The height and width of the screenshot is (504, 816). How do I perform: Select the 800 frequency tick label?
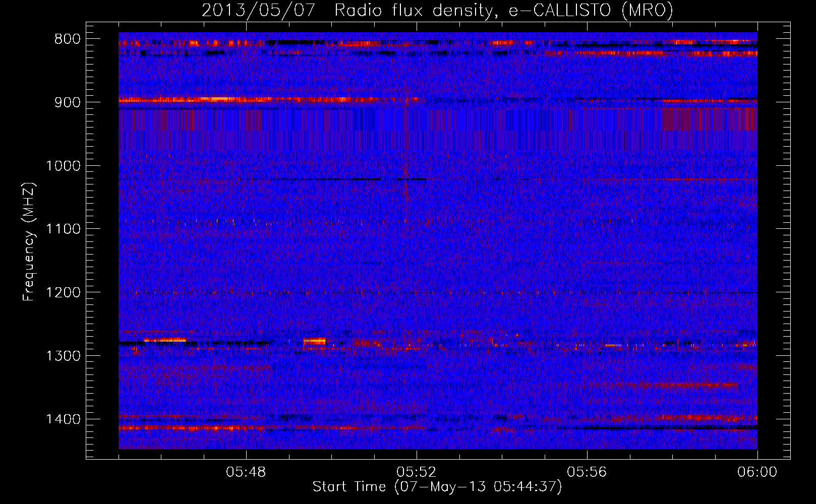point(68,39)
